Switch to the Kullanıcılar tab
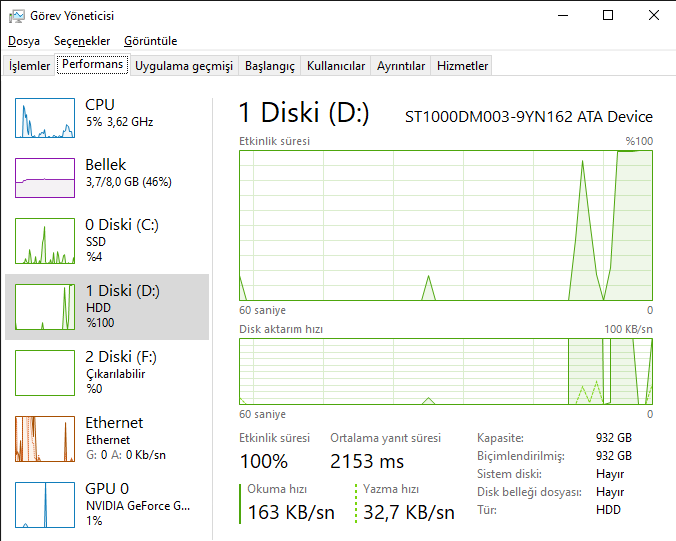Image resolution: width=676 pixels, height=541 pixels. [x=336, y=66]
